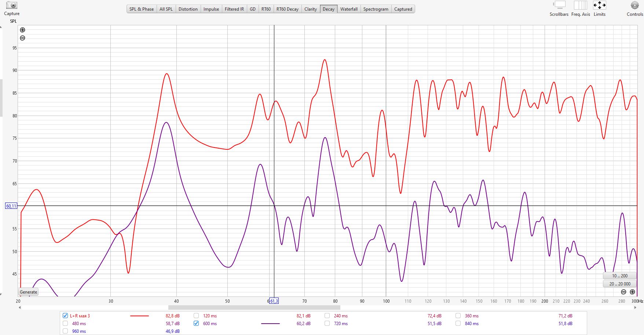Click the Freq. Axis icon
Screen dimensions: 644x335
(x=581, y=5)
